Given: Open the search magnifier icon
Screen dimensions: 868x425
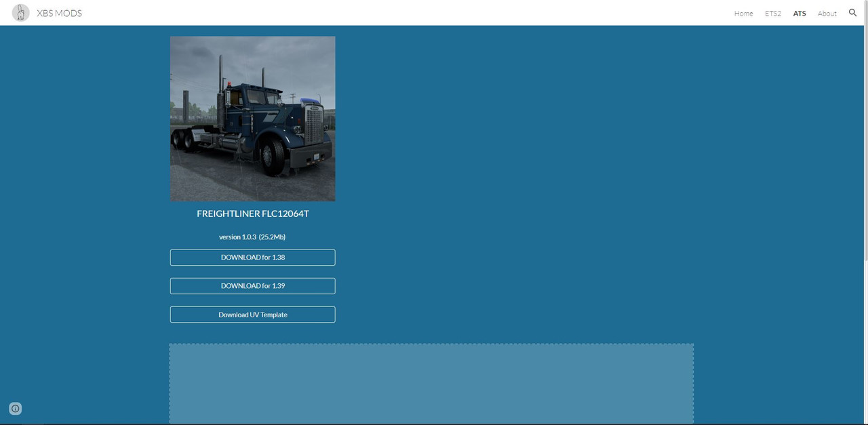Looking at the screenshot, I should [852, 13].
